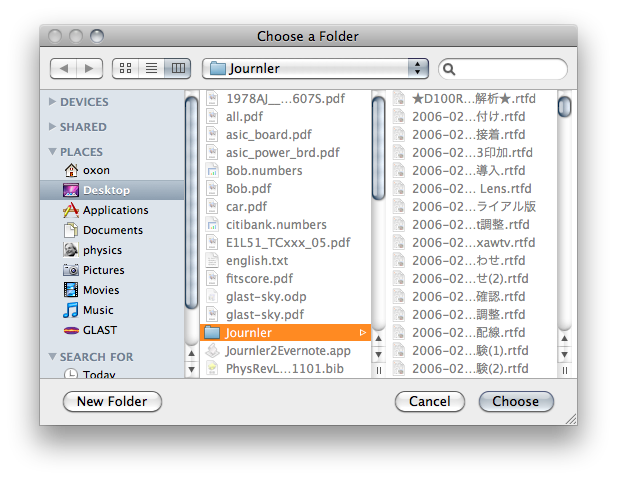Click the ★D100R...解析★.rtfd file icon

click(399, 98)
